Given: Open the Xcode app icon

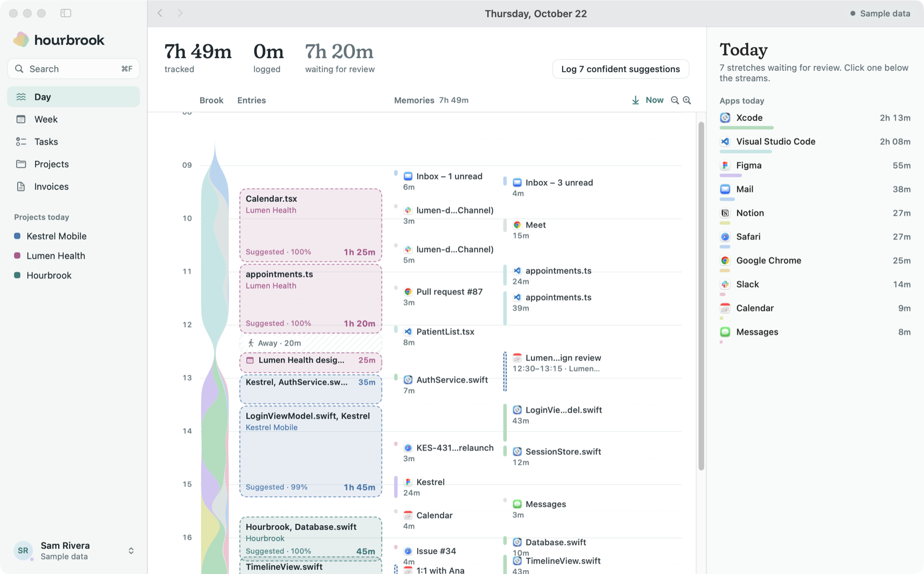Looking at the screenshot, I should tap(725, 118).
